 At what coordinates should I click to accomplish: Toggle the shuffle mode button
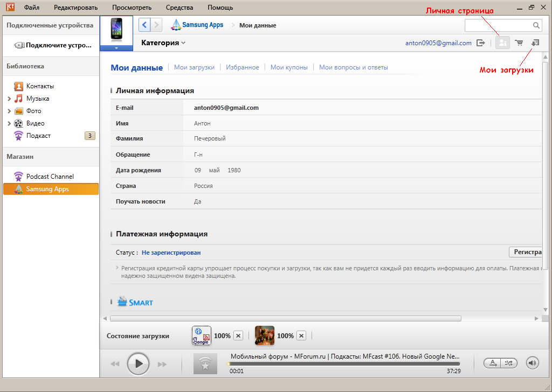[x=509, y=363]
